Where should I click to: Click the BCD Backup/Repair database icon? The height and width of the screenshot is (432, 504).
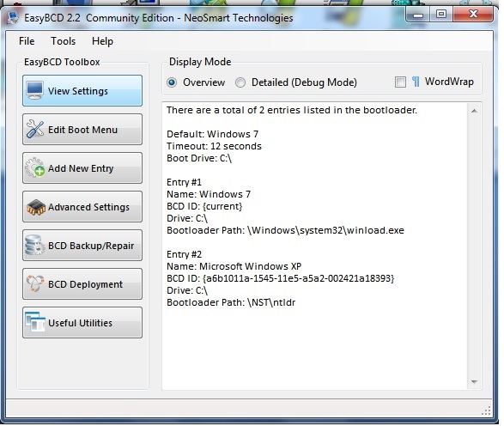click(x=35, y=246)
